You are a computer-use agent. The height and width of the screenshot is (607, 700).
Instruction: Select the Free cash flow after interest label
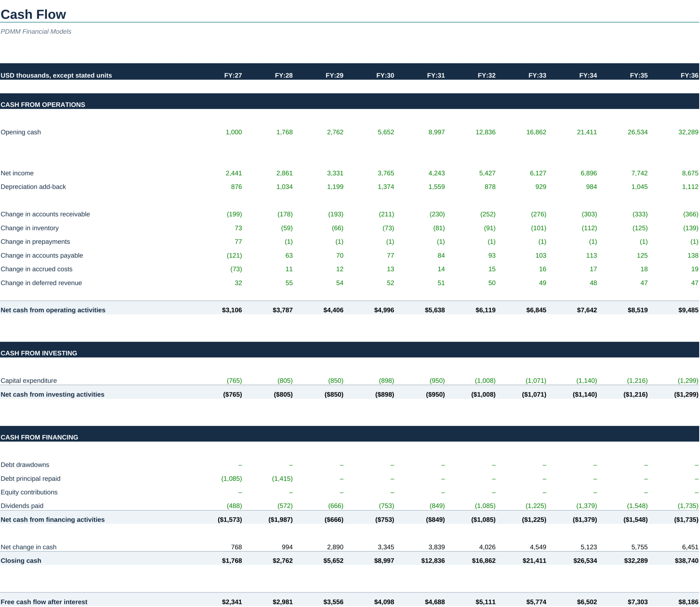(x=44, y=602)
